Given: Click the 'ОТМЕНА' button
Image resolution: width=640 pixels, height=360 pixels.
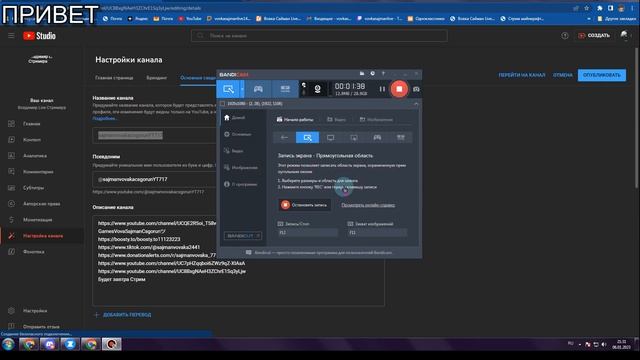Looking at the screenshot, I should 563,75.
